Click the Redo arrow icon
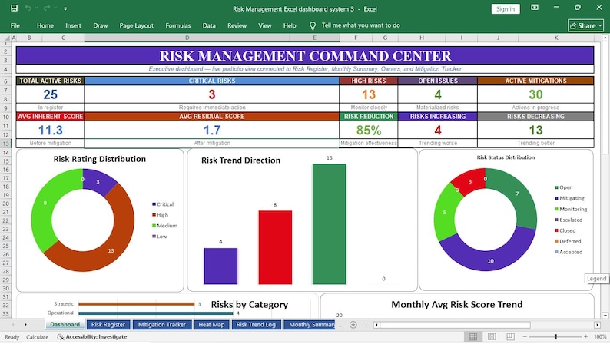 47,8
